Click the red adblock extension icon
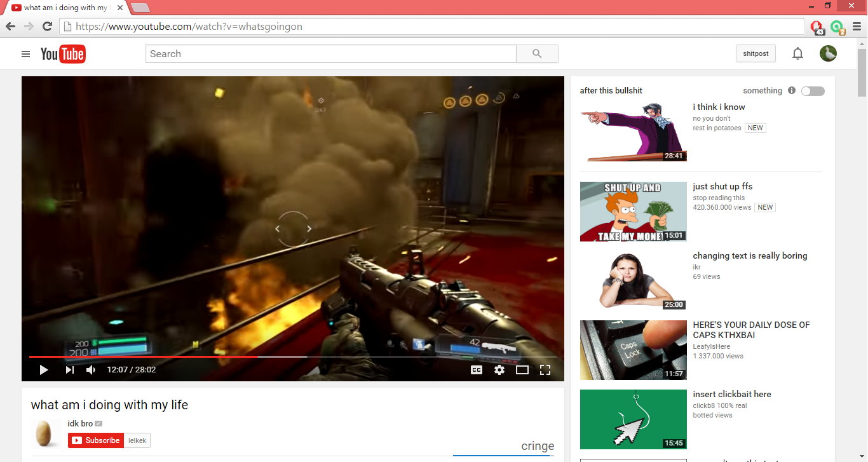 [817, 27]
